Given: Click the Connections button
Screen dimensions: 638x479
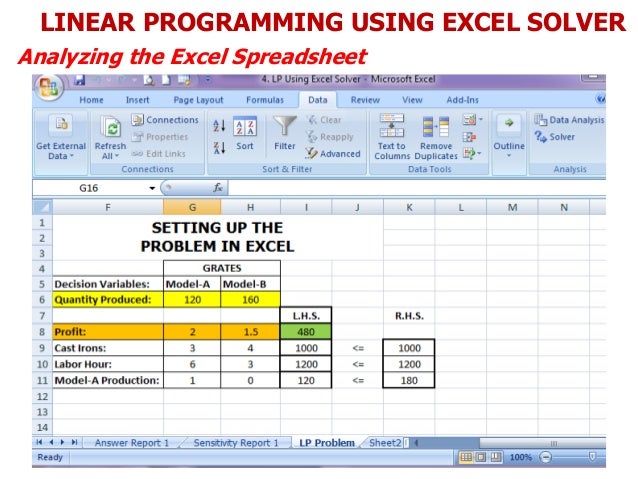Looking at the screenshot, I should point(165,120).
